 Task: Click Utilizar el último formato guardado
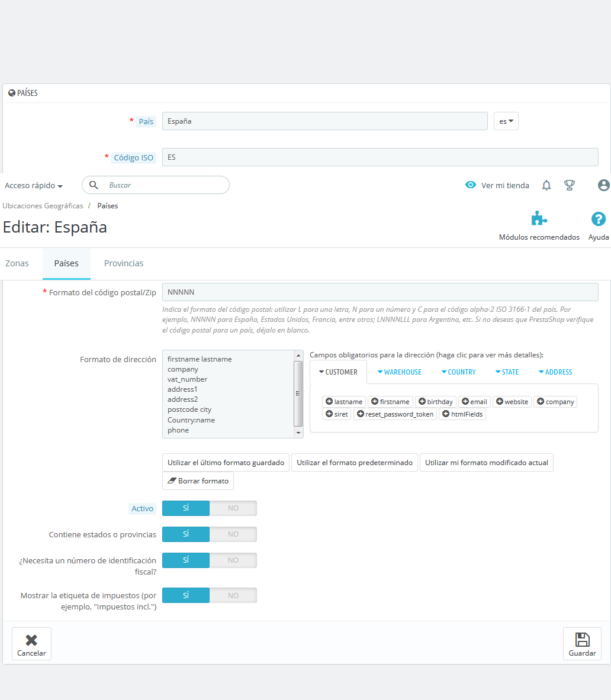pos(226,463)
